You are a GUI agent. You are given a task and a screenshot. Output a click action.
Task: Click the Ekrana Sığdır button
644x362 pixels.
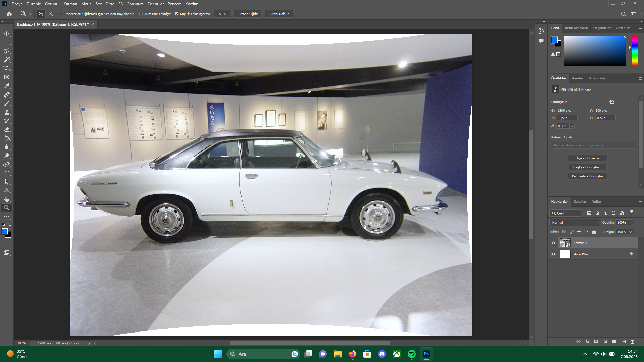pyautogui.click(x=248, y=14)
